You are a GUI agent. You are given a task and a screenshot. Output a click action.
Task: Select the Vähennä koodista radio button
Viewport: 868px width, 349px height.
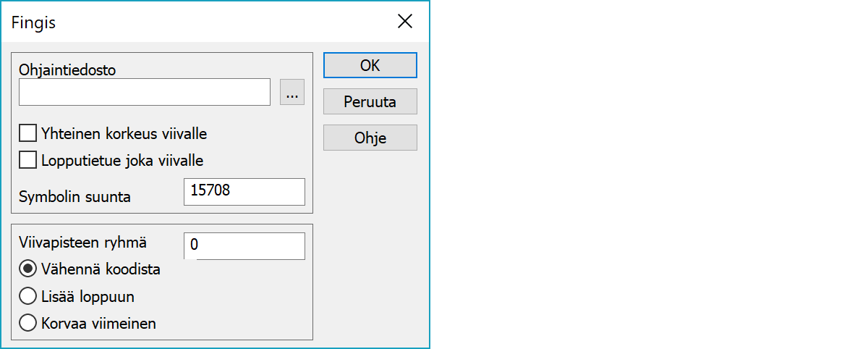[28, 269]
